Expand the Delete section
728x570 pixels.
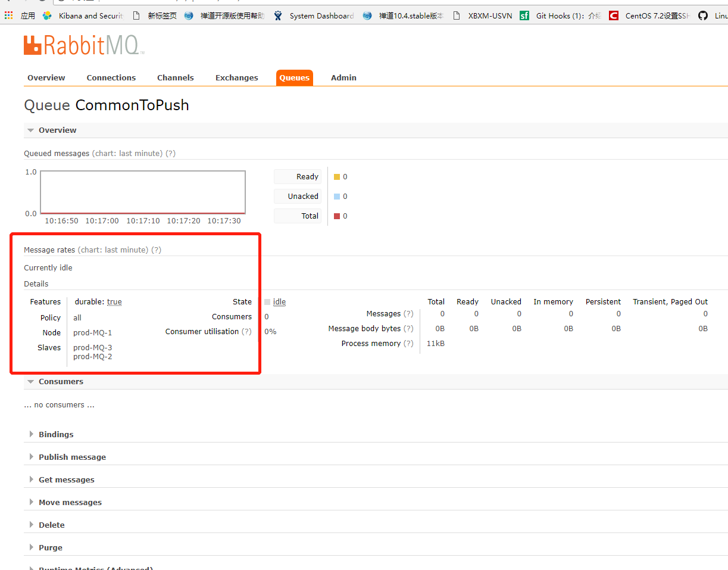[x=51, y=525]
